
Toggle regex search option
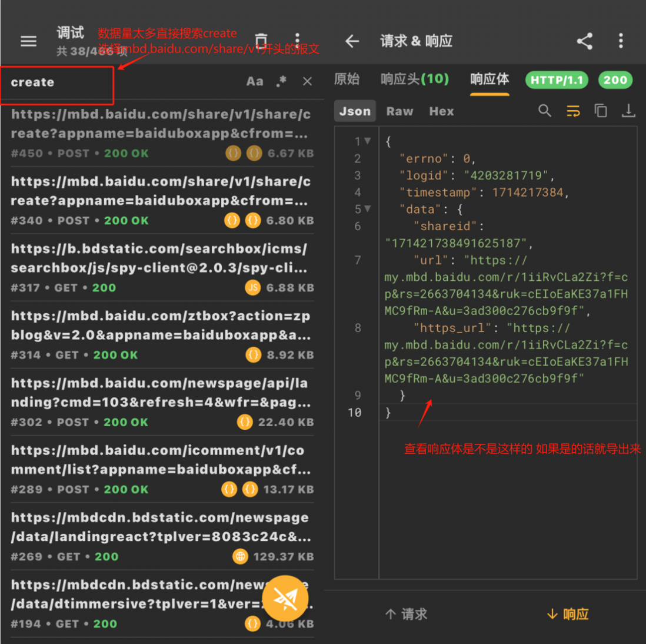(x=281, y=81)
